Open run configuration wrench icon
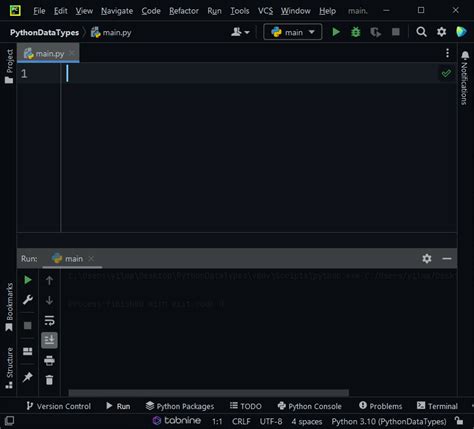474x429 pixels. [28, 300]
